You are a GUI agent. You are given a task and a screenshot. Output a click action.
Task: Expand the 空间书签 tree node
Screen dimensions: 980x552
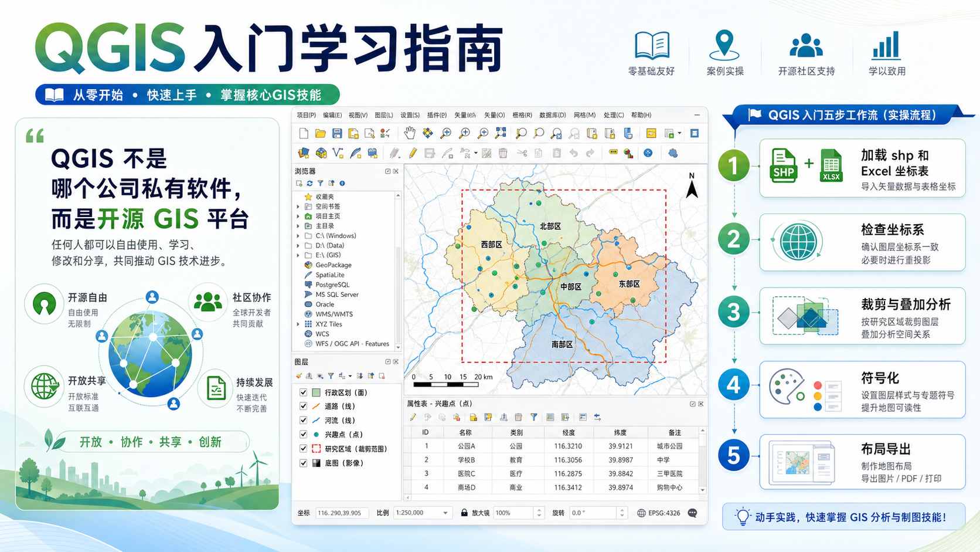coord(298,206)
